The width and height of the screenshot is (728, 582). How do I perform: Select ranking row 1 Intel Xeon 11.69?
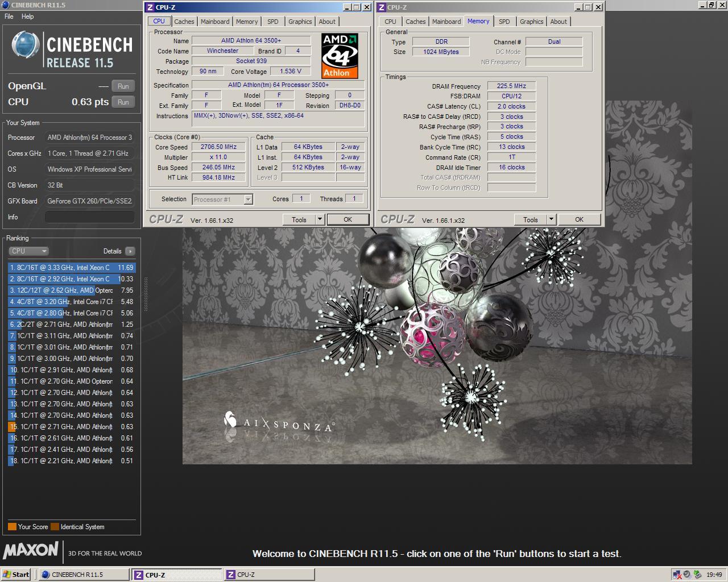tap(72, 268)
